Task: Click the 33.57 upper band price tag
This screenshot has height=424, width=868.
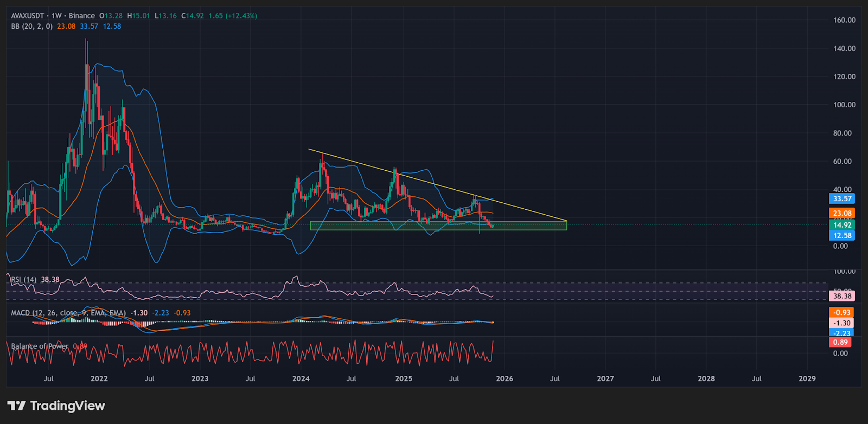Action: pos(842,199)
